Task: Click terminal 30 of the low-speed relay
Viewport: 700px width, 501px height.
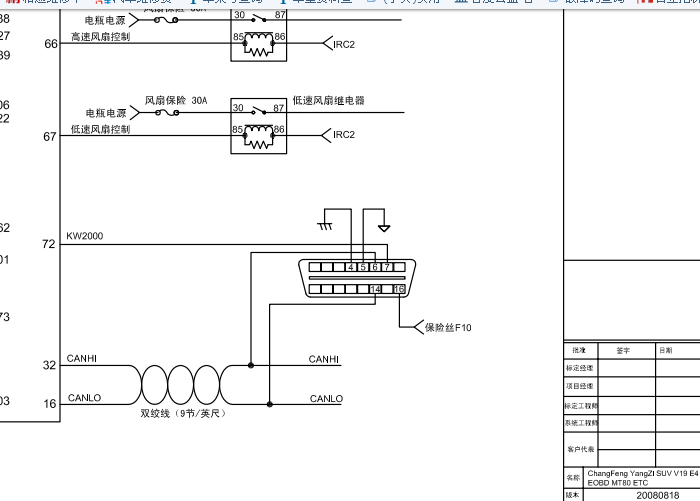Action: click(238, 108)
